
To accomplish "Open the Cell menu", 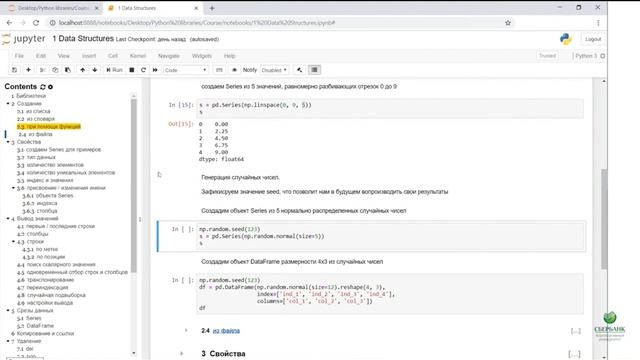I will point(113,56).
